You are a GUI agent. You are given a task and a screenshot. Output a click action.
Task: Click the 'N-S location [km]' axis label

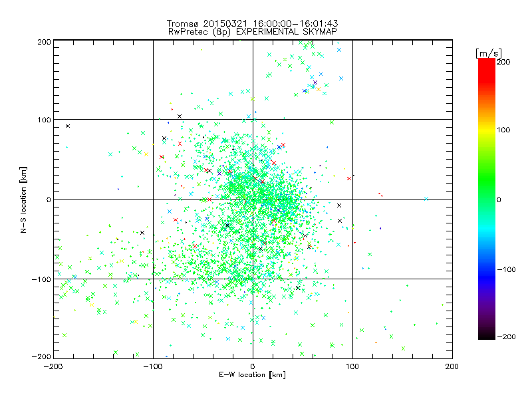click(x=23, y=199)
